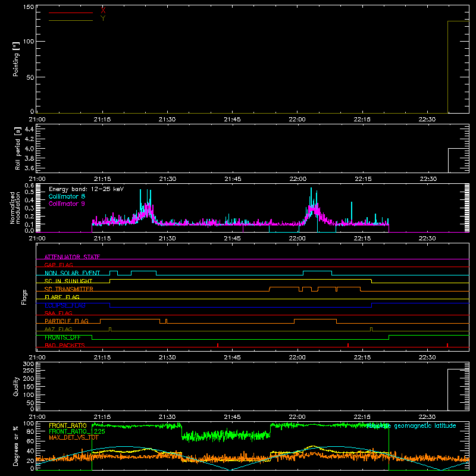Click the 'Quality' axis title
The width and height of the screenshot is (476, 476).
pyautogui.click(x=16, y=386)
